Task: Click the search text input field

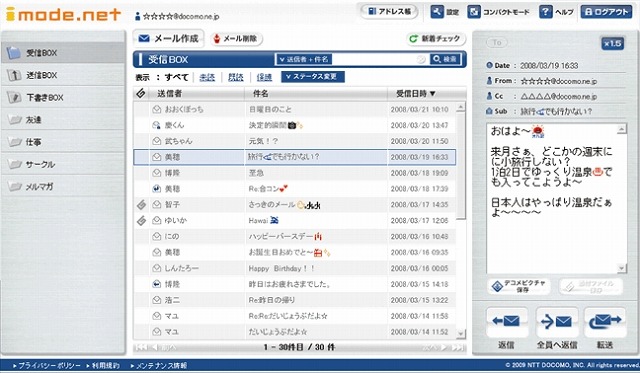Action: (x=375, y=60)
